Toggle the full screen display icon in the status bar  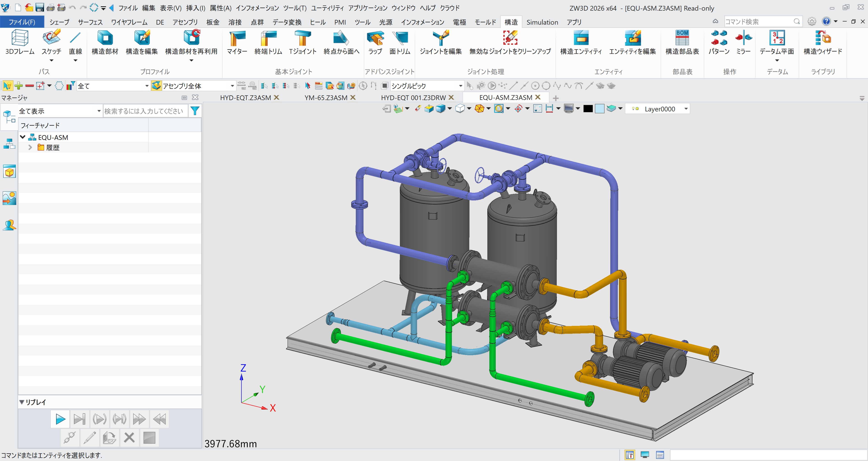tap(645, 455)
